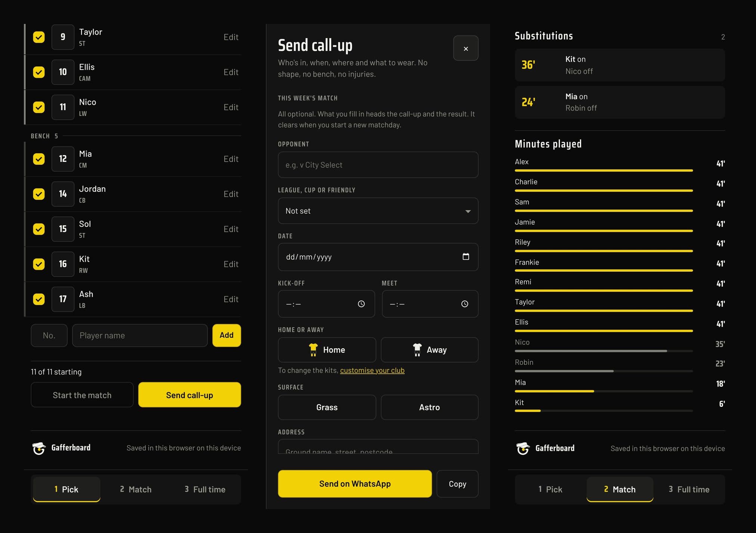Switch to Match tab in left panel

[136, 489]
